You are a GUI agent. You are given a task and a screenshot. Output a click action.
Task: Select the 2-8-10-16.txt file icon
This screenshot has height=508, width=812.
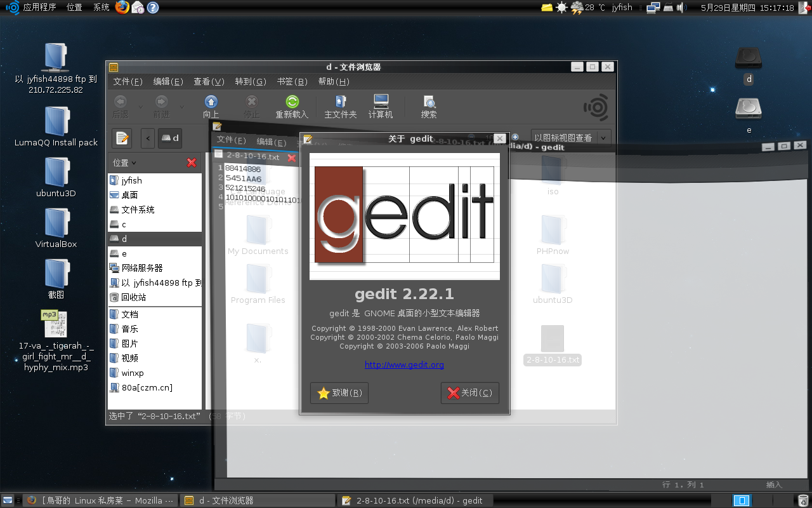click(553, 345)
